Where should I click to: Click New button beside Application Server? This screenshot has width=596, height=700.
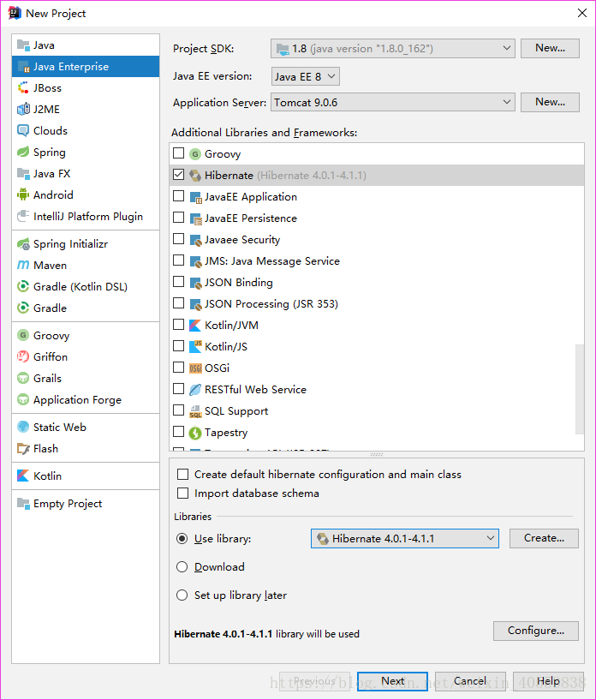(x=550, y=102)
